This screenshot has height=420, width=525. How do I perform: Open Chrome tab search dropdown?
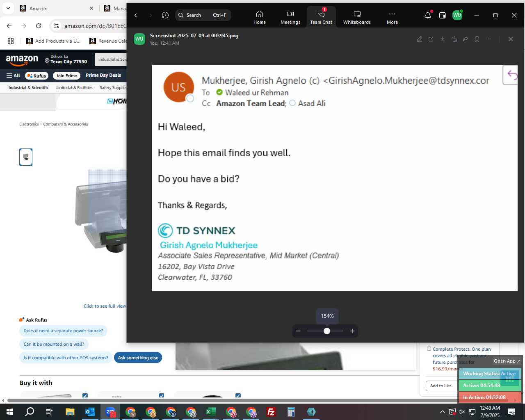point(8,8)
